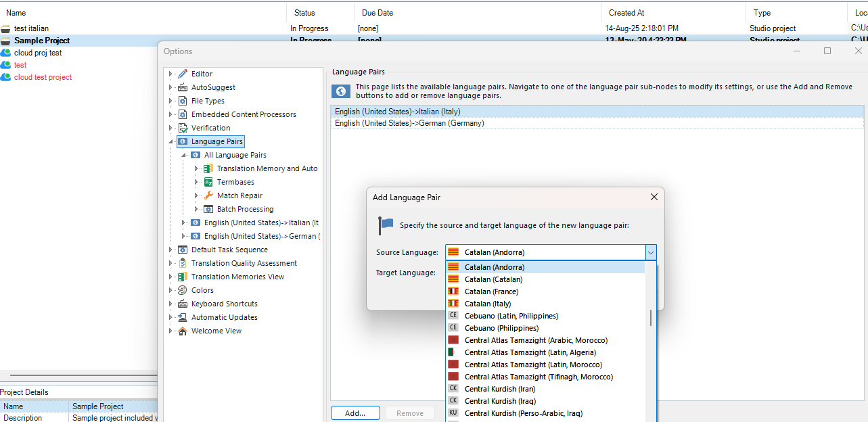This screenshot has height=422, width=868.
Task: Open File Types settings icon
Action: click(x=183, y=100)
